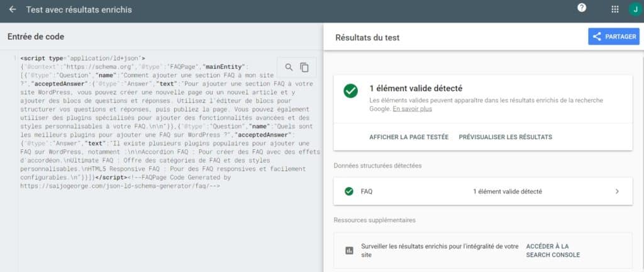Click '1 élément valide détecté' headline
Screen dimensions: 644x272
tap(416, 88)
